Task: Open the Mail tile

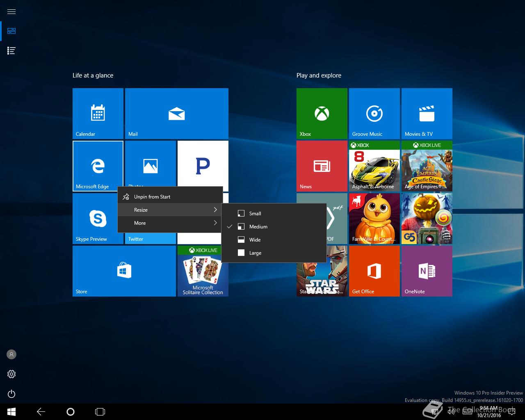Action: pos(177,114)
